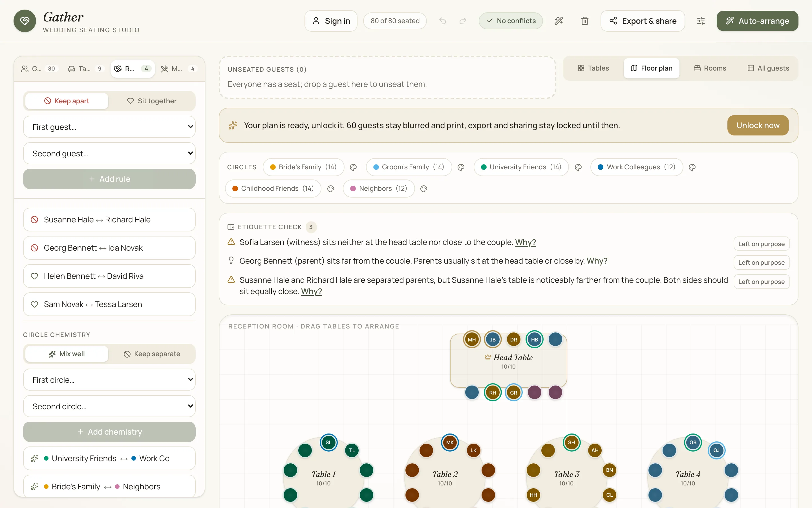
Task: Open Export & share
Action: (643, 21)
